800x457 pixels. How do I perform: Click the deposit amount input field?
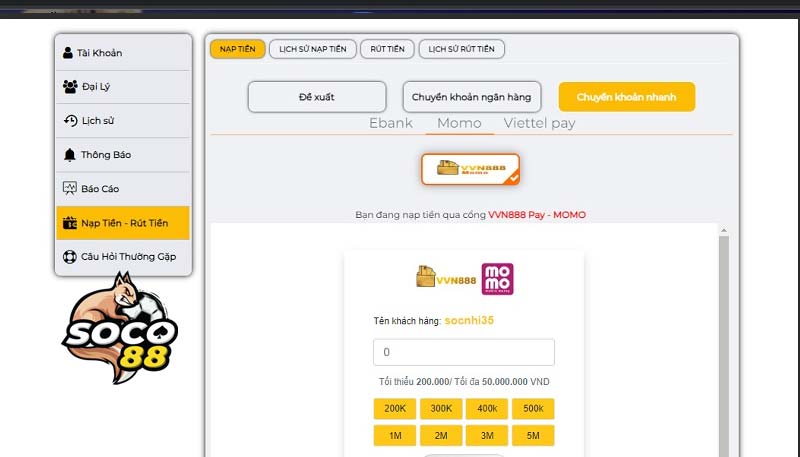coord(464,353)
